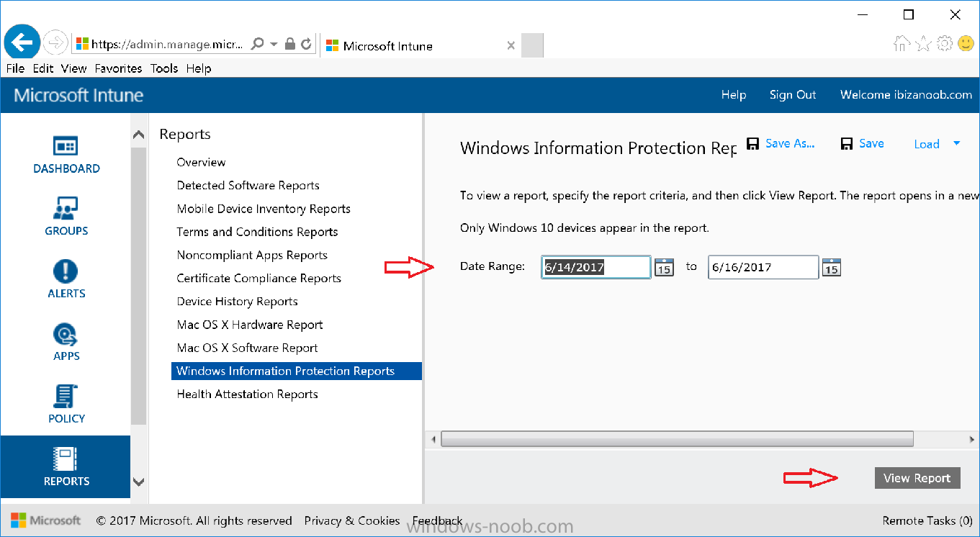Open the Tools menu

(164, 68)
